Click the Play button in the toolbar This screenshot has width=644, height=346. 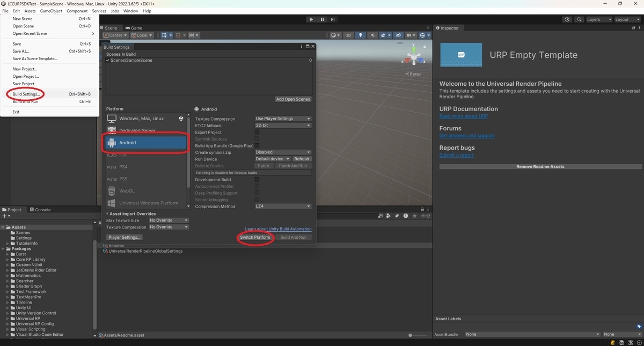tap(311, 19)
